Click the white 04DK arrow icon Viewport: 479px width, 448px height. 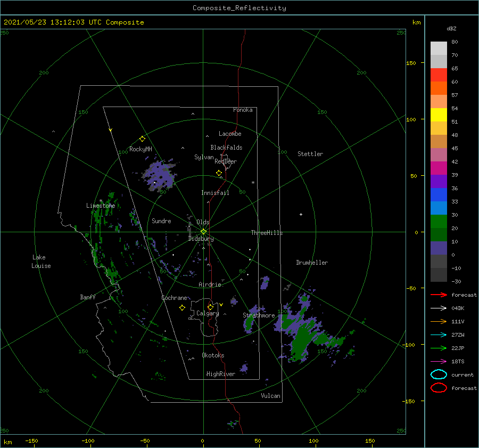439,308
